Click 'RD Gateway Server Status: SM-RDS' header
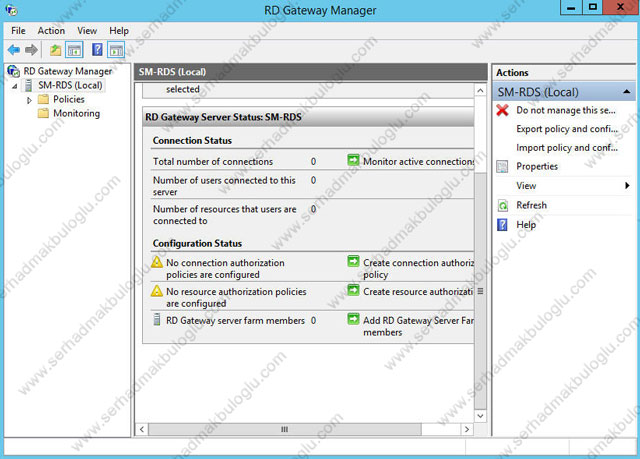 tap(223, 117)
